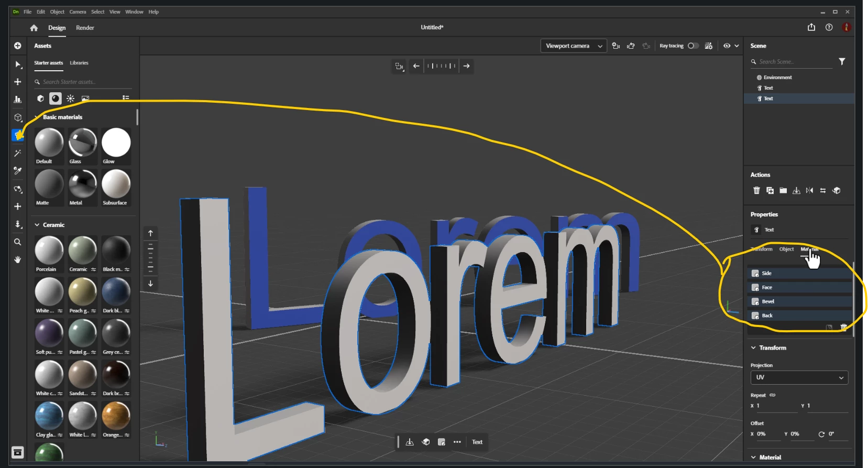This screenshot has height=468, width=868.
Task: Click the Text button in bottom toolbar
Action: 477,442
